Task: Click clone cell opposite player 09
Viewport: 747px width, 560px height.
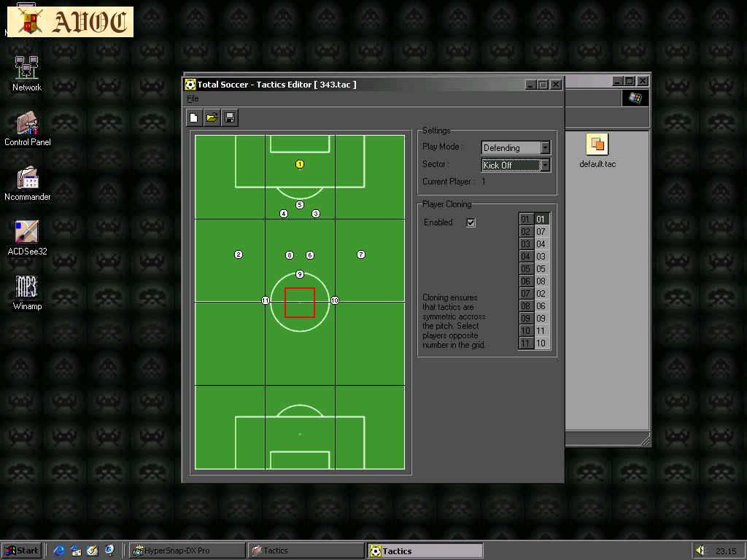Action: point(542,318)
